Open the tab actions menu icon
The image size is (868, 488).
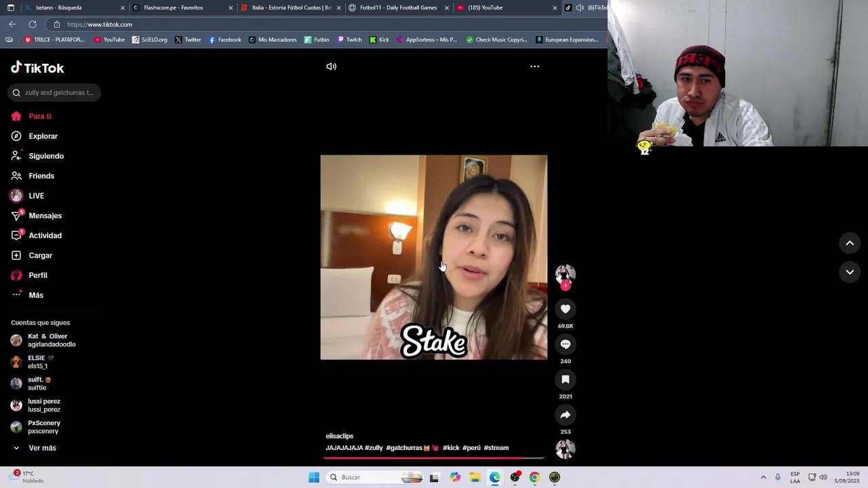tap(10, 8)
